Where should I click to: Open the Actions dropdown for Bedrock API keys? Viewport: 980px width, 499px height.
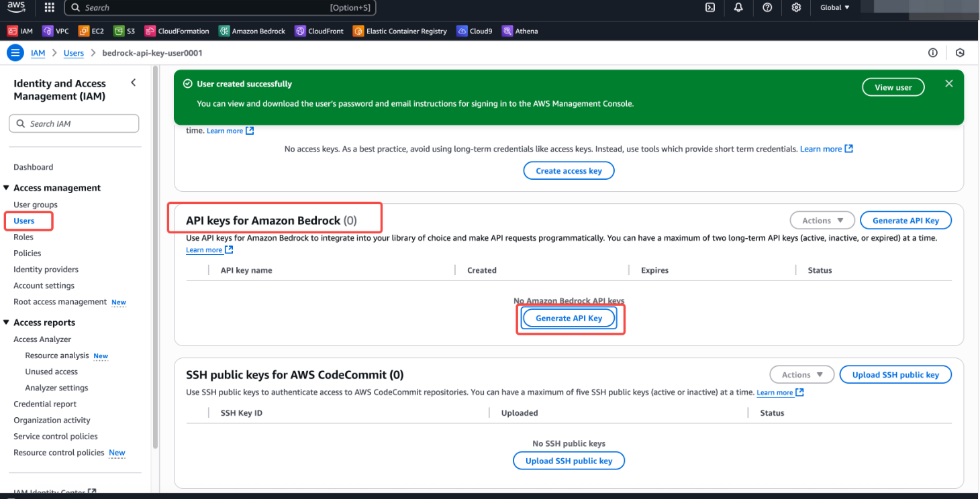(x=822, y=221)
